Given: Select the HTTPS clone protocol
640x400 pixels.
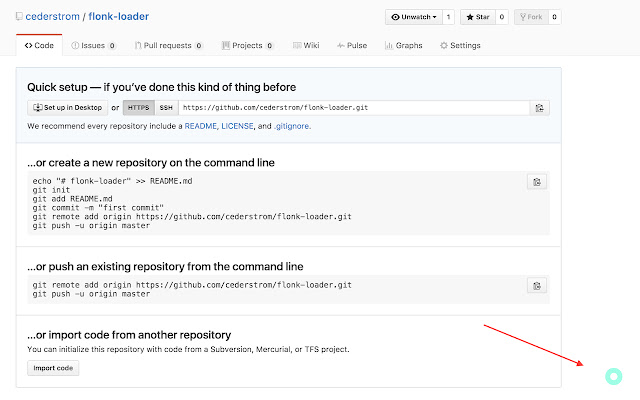Looking at the screenshot, I should pyautogui.click(x=138, y=108).
